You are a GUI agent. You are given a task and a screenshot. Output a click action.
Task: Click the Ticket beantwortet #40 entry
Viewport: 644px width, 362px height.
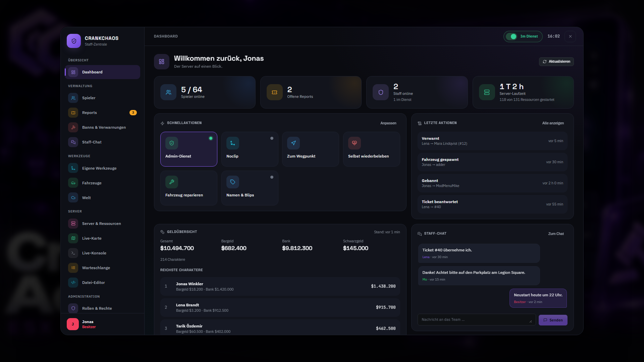coord(492,204)
